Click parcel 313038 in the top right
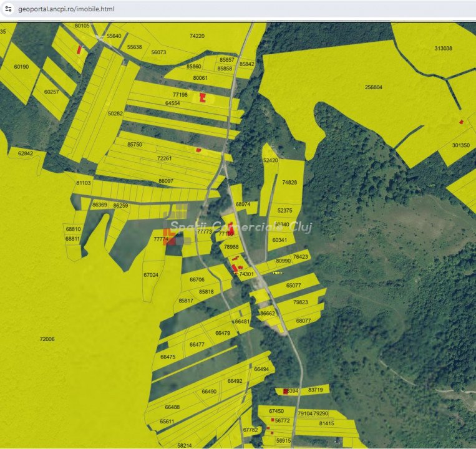 (443, 48)
